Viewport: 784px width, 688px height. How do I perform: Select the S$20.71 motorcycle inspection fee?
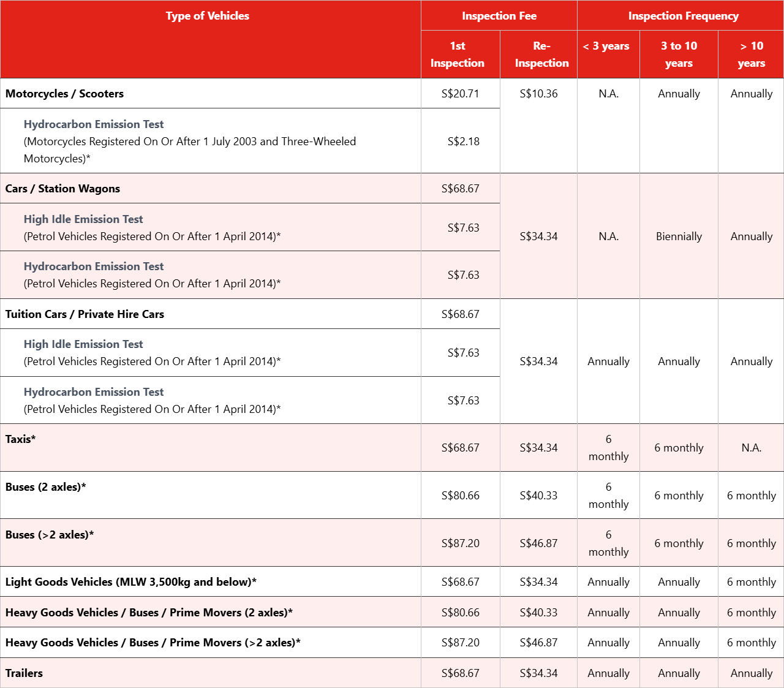(460, 94)
